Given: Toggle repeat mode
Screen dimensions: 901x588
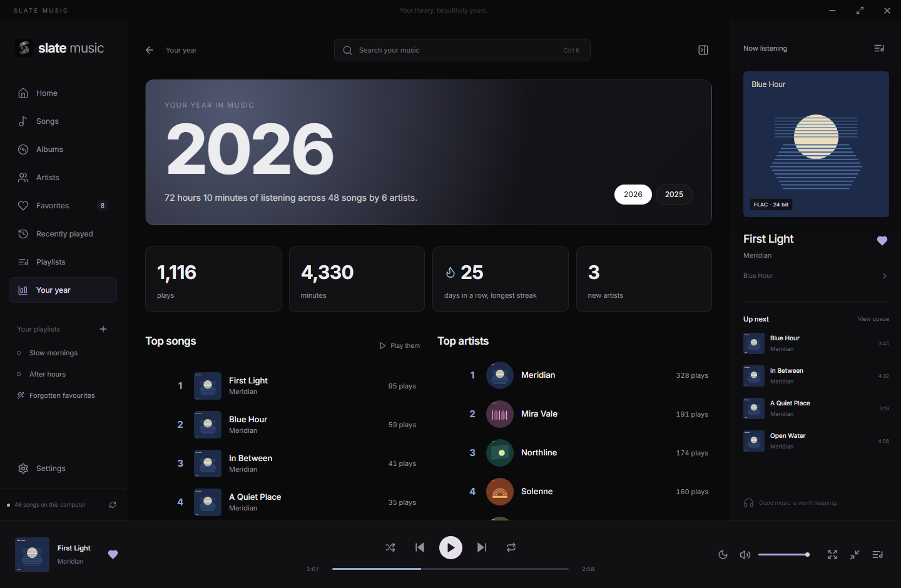Looking at the screenshot, I should click(x=511, y=547).
